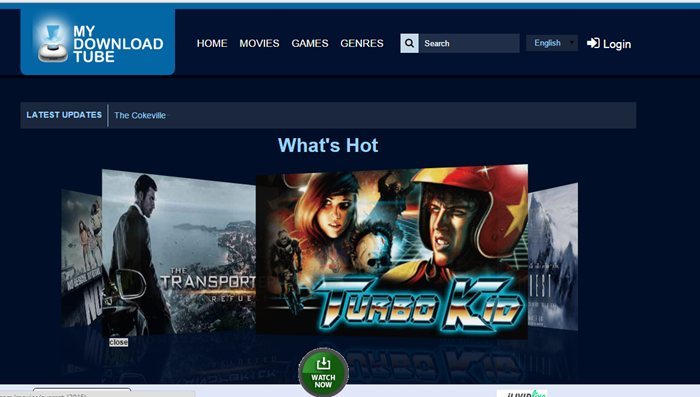Select The Transporter Refueled poster
Screen dimensions: 700x397
(179, 252)
